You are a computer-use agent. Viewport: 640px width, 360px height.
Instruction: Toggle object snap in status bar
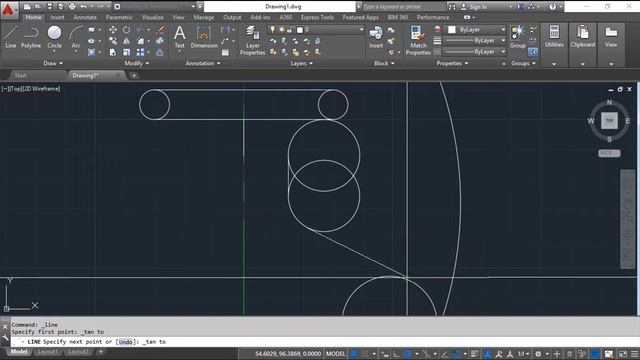pos(456,354)
